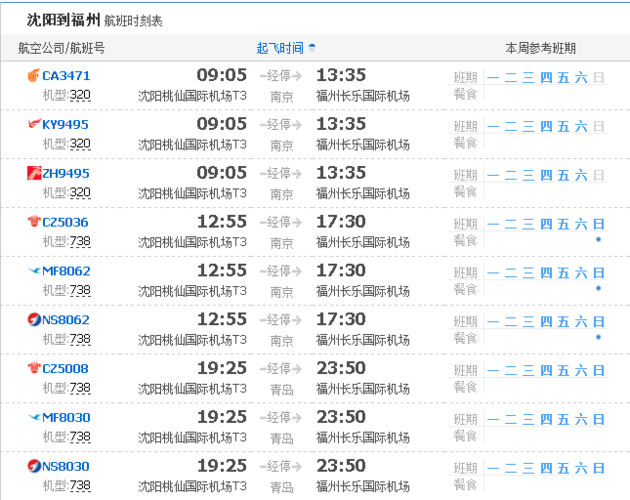
Task: Click aircraft type 738 under NS8030
Action: [80, 486]
